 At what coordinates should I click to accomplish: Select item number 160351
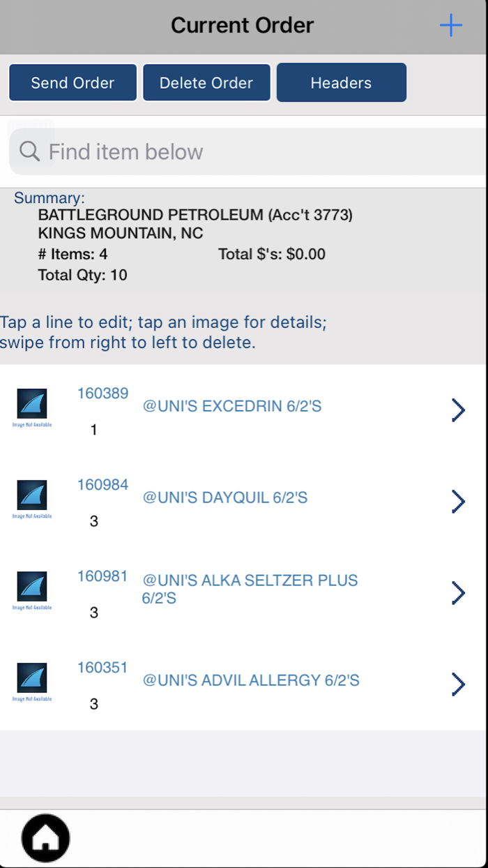click(102, 668)
